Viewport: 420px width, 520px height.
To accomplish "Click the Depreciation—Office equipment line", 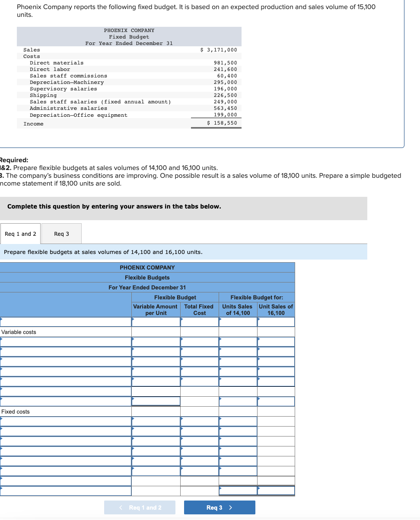I will pyautogui.click(x=79, y=115).
